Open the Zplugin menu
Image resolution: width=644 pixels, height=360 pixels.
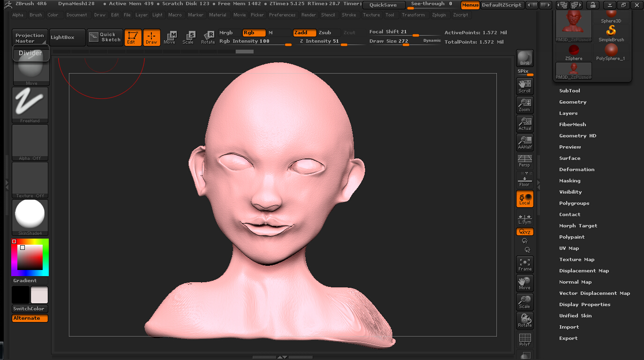click(439, 15)
